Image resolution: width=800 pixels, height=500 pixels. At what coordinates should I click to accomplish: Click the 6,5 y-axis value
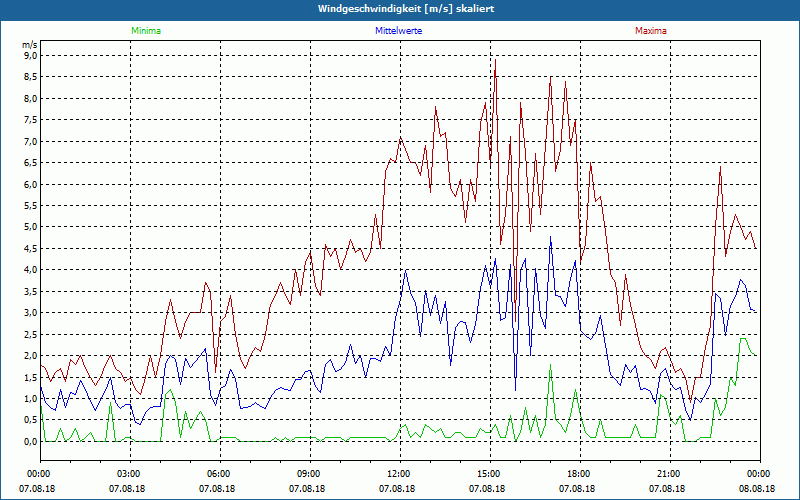tap(30, 163)
